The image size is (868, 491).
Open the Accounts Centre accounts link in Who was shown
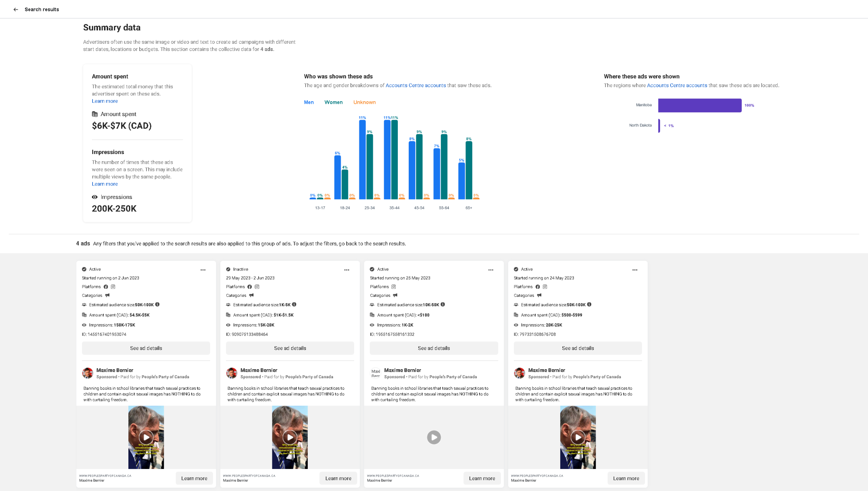(x=416, y=86)
